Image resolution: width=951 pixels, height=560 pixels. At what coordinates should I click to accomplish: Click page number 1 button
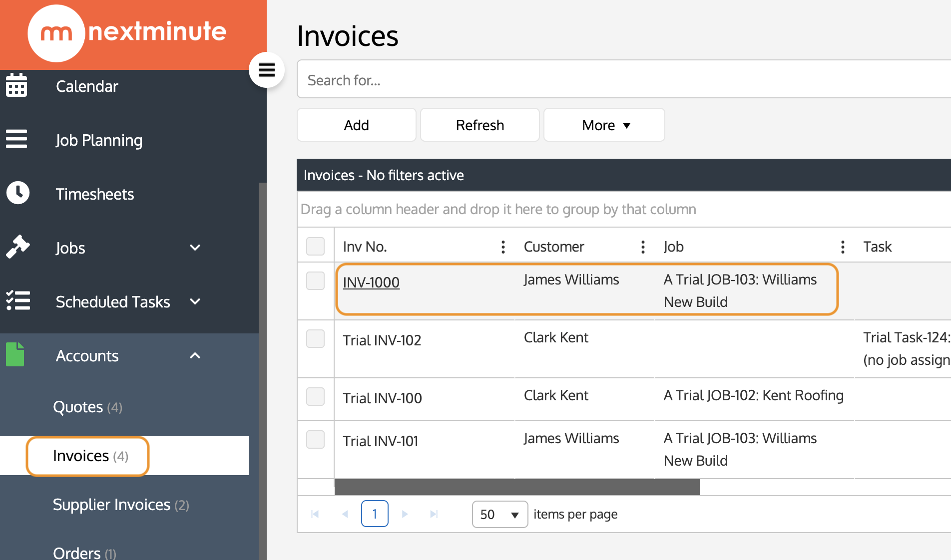[375, 514]
